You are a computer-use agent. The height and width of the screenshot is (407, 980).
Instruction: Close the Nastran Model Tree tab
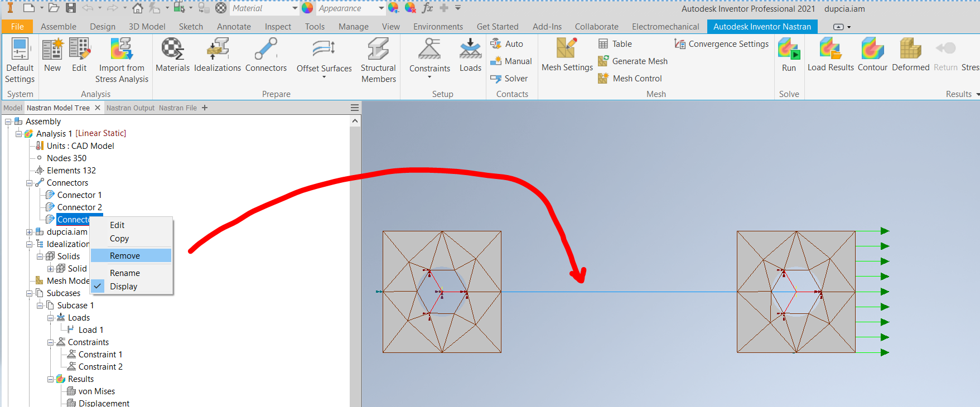click(98, 108)
